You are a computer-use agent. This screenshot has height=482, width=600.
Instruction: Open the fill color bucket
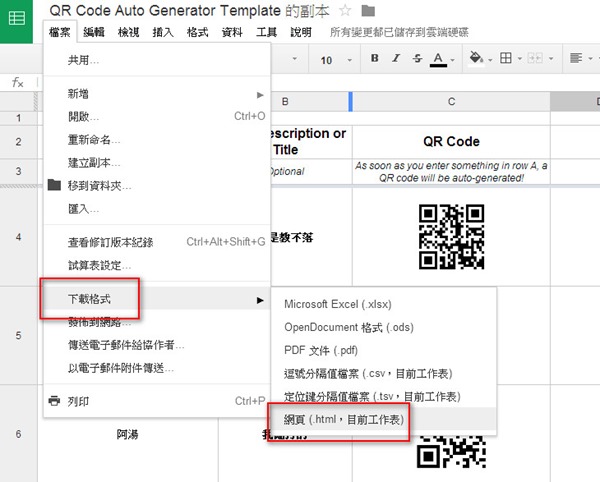pos(476,58)
